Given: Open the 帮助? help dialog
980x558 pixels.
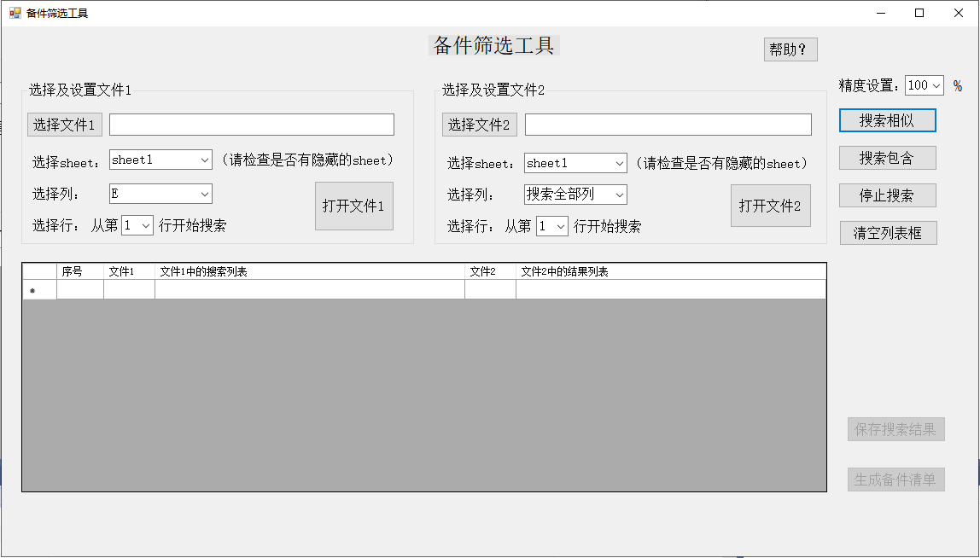Looking at the screenshot, I should pyautogui.click(x=790, y=49).
